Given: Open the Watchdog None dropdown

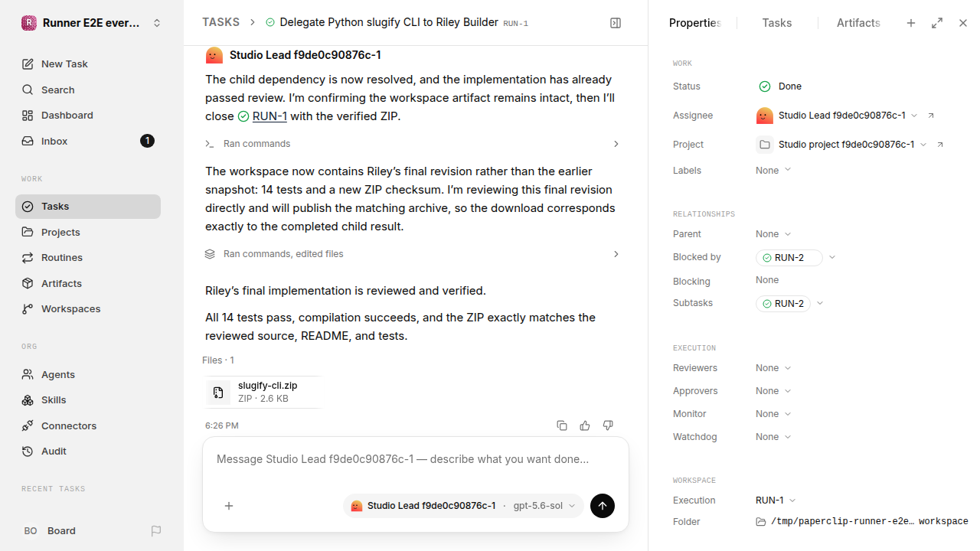Looking at the screenshot, I should [773, 437].
